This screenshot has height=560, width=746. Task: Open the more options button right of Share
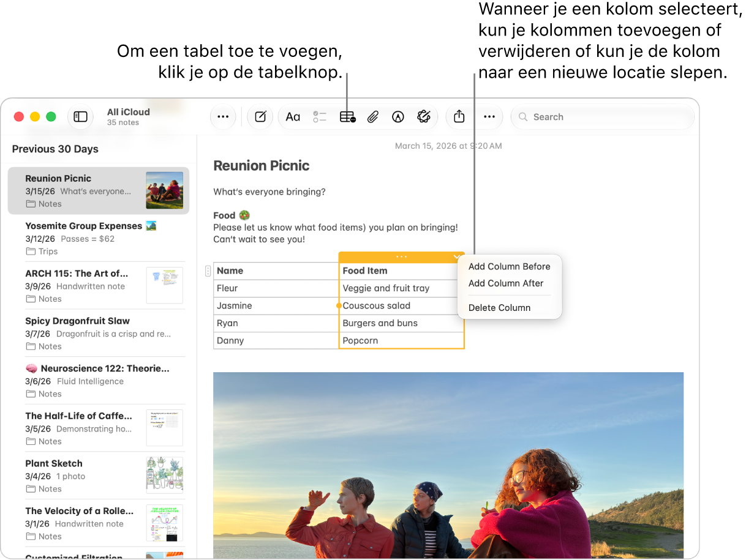[489, 117]
